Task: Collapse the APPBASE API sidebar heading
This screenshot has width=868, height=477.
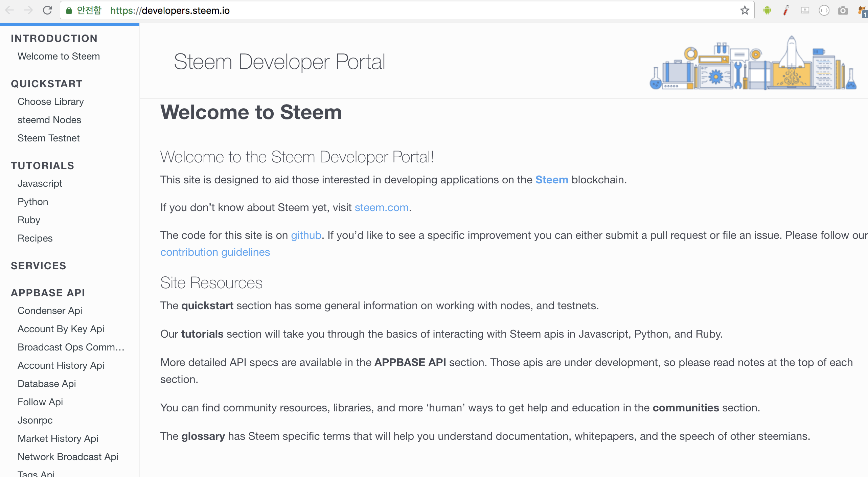Action: tap(48, 293)
